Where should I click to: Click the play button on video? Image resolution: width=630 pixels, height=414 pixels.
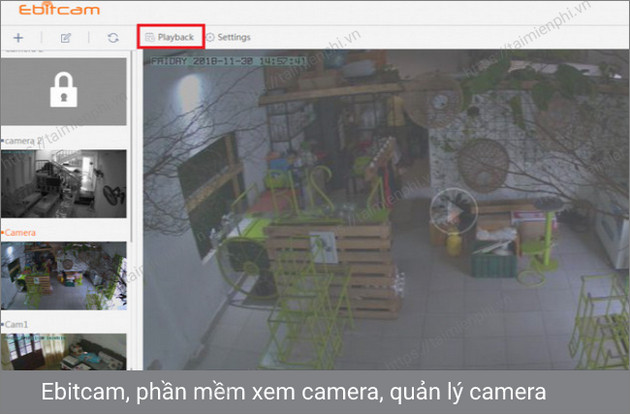pyautogui.click(x=454, y=211)
